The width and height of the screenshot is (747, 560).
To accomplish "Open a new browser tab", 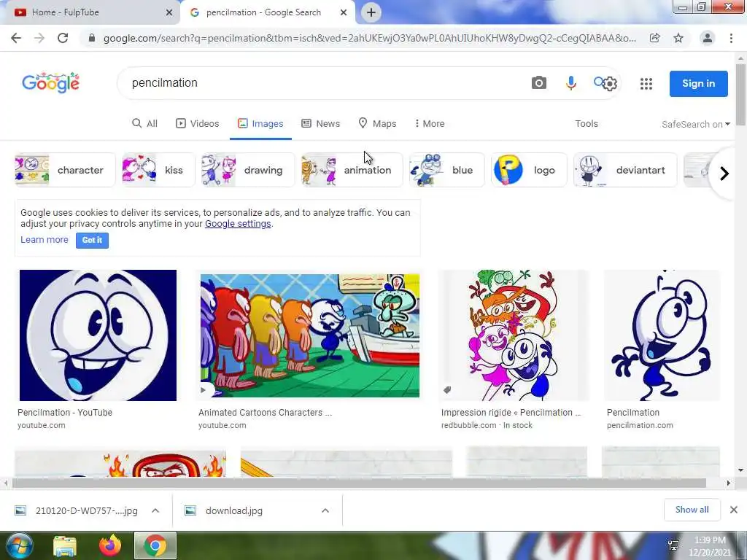I will click(371, 12).
